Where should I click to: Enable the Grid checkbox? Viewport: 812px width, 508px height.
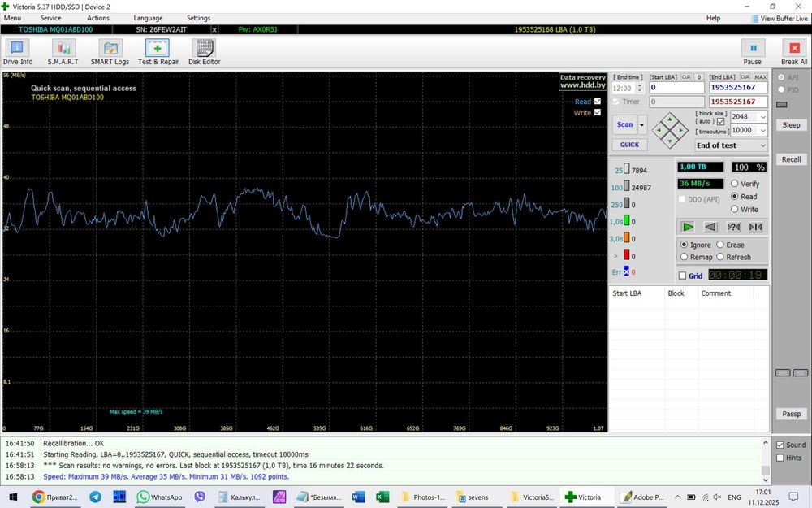tap(682, 276)
